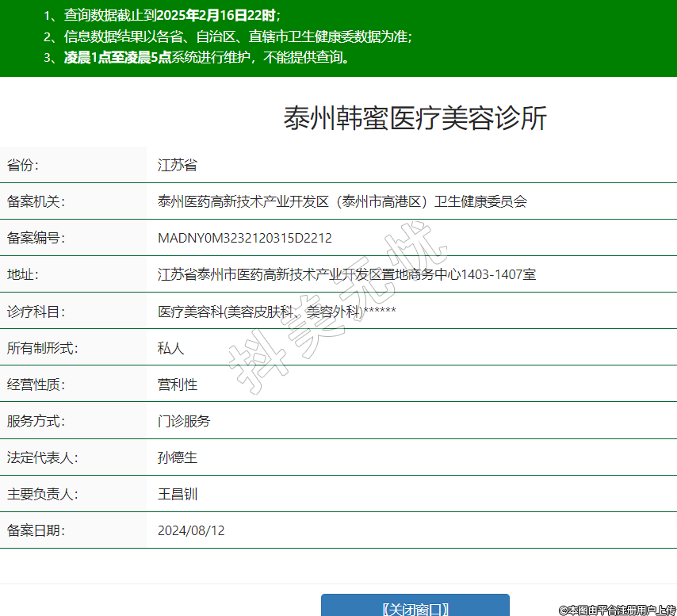Click the 私人 ownership value
The image size is (677, 616).
click(x=170, y=348)
